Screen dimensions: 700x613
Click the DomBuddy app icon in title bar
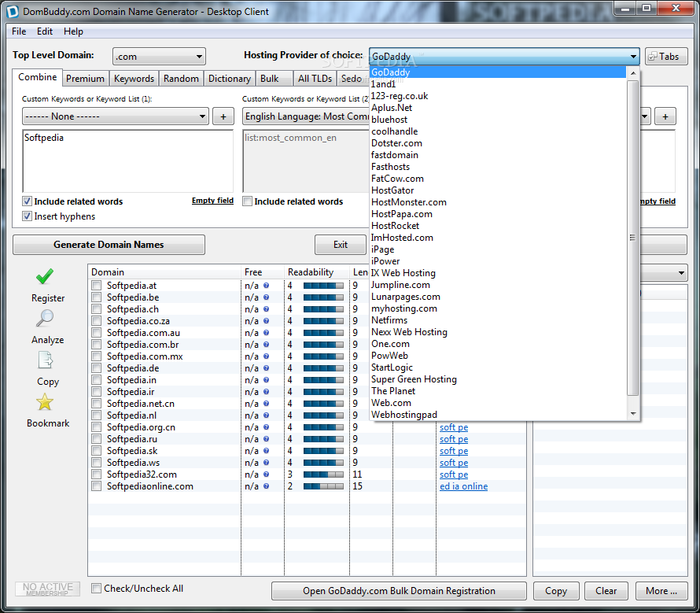[x=12, y=11]
